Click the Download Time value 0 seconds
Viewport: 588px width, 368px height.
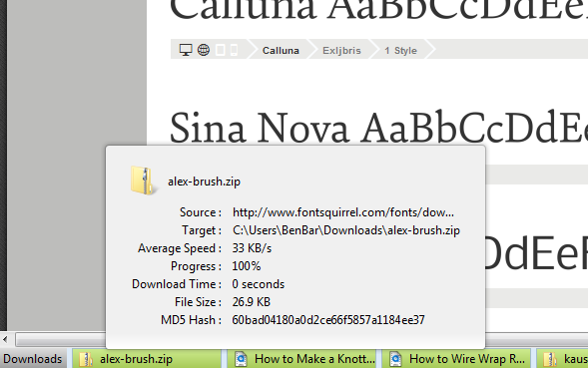[258, 284]
